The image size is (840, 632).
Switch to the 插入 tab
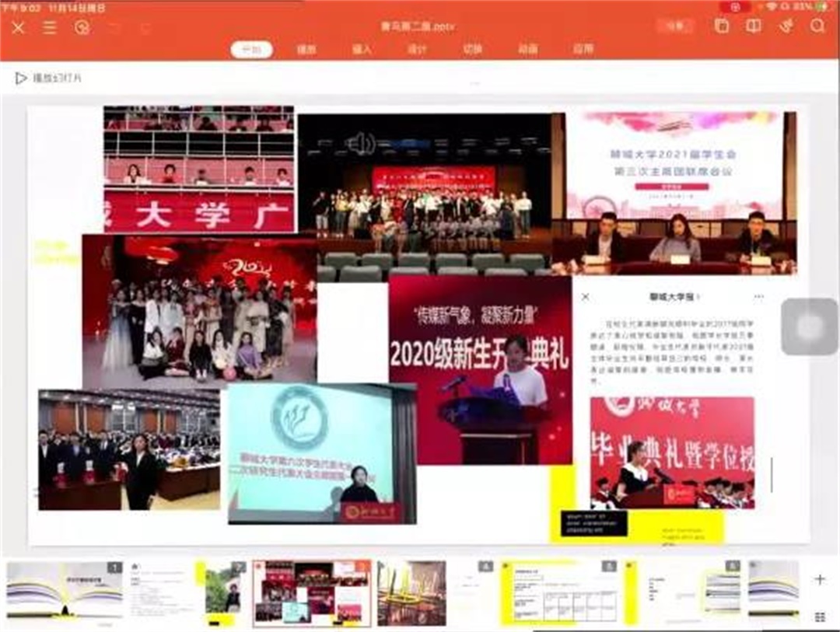pos(362,49)
